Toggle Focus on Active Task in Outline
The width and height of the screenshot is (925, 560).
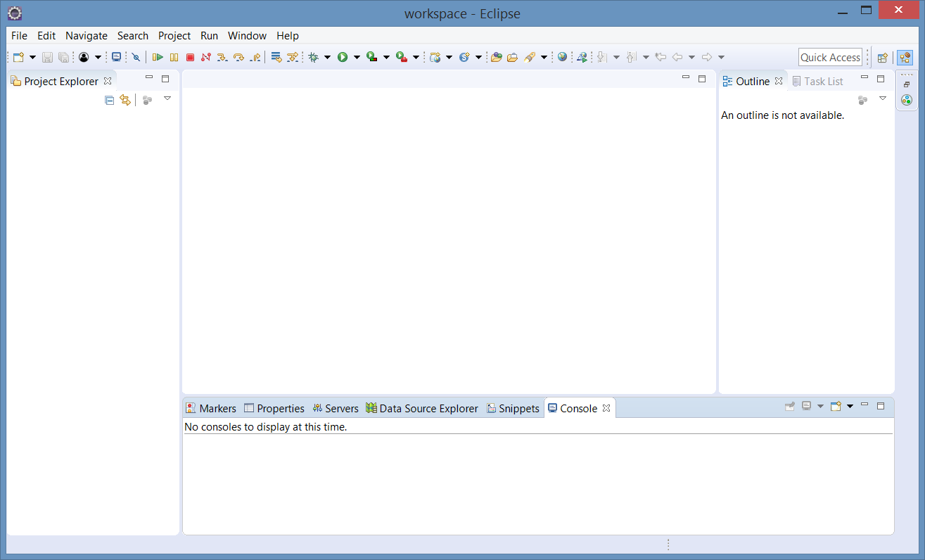862,101
